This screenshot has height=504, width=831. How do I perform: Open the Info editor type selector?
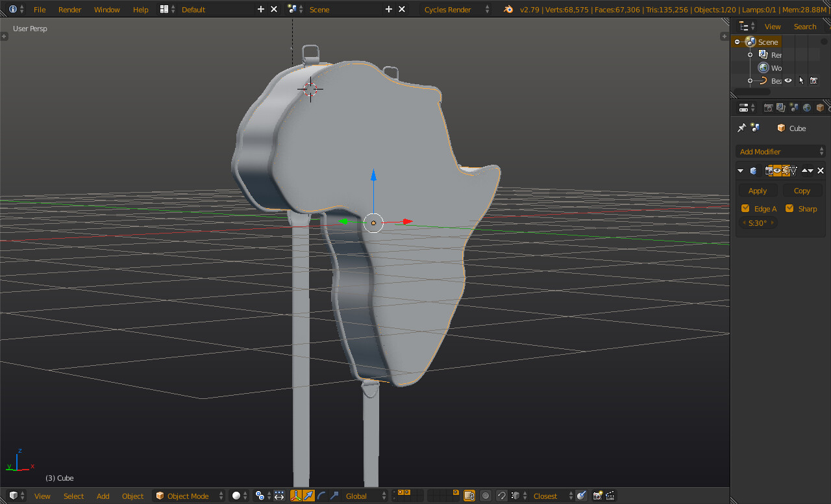tap(16, 9)
